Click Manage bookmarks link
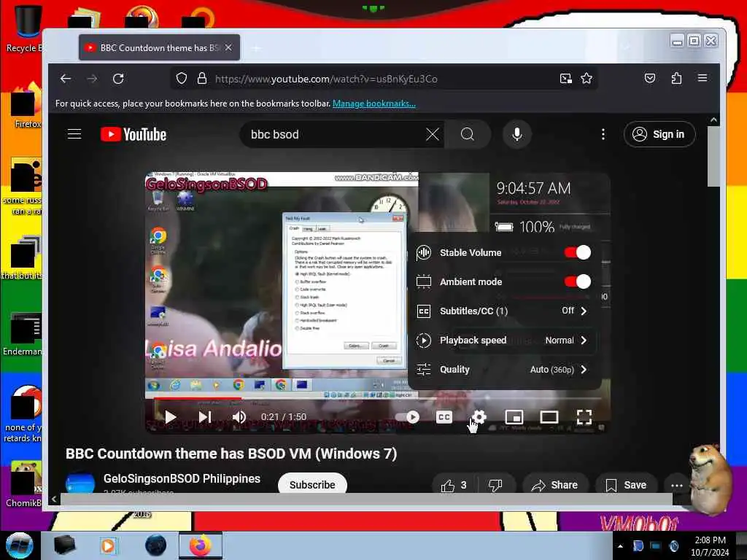Screen dimensions: 747x560 pyautogui.click(x=374, y=104)
